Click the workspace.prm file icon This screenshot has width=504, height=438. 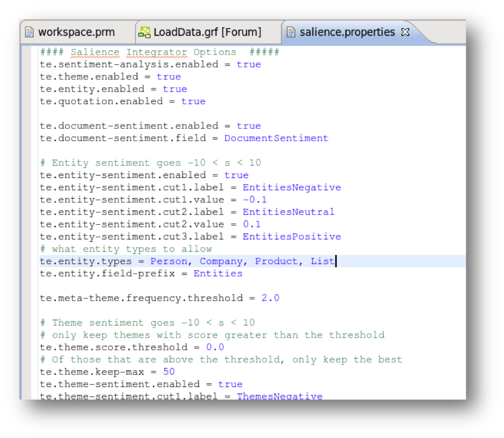point(30,32)
